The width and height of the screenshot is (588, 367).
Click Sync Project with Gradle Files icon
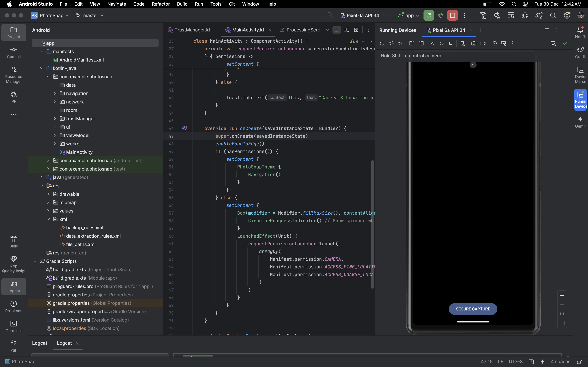[x=539, y=16]
